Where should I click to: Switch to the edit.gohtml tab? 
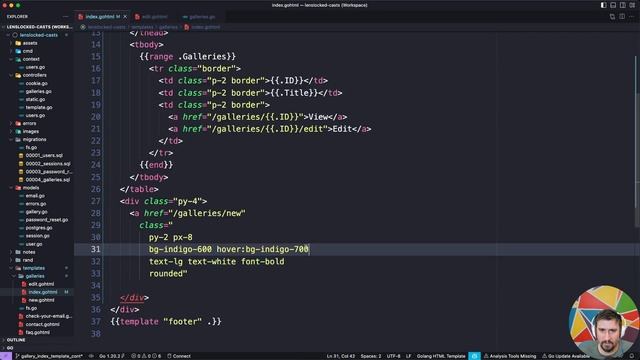point(151,17)
